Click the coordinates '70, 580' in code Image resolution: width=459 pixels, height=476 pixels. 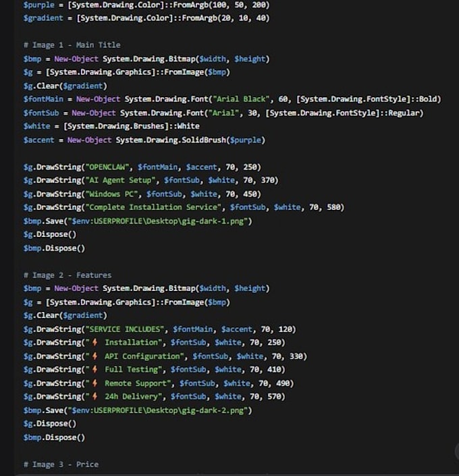click(324, 207)
